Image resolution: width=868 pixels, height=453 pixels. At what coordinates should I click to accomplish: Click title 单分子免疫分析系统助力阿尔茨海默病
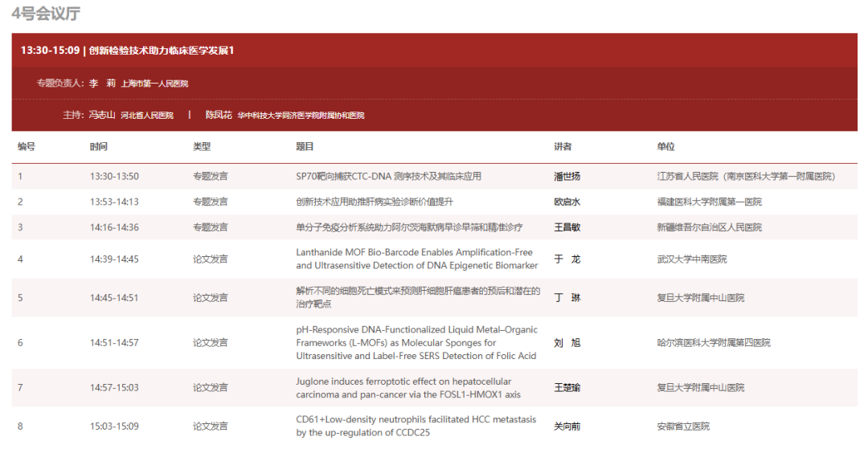pos(409,227)
